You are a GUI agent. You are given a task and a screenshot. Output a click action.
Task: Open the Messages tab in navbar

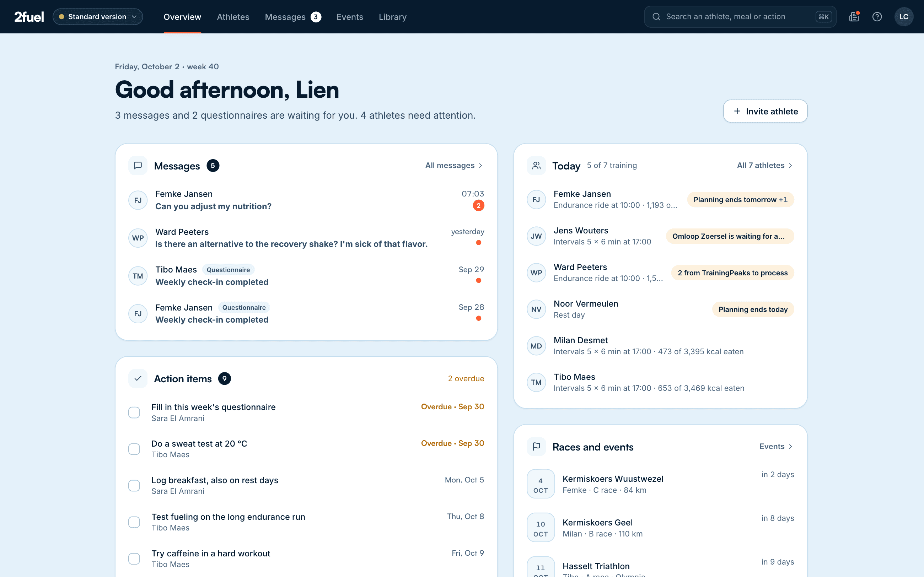[293, 17]
